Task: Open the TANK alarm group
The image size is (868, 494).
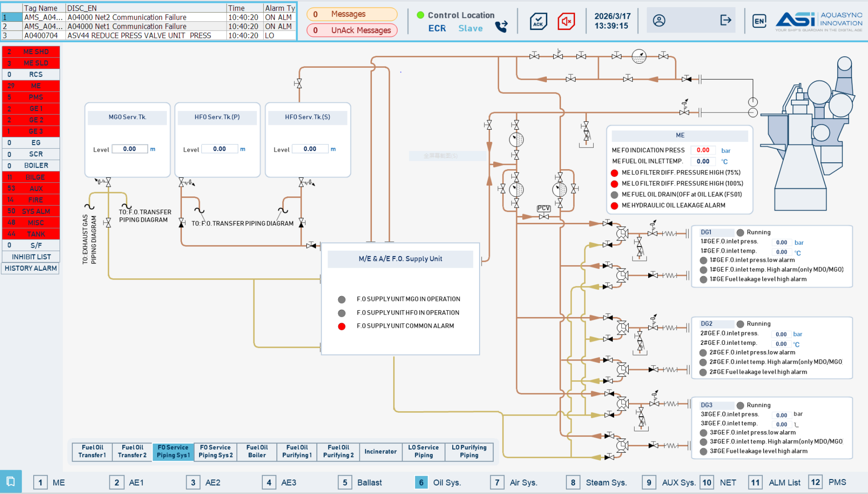Action: point(31,234)
